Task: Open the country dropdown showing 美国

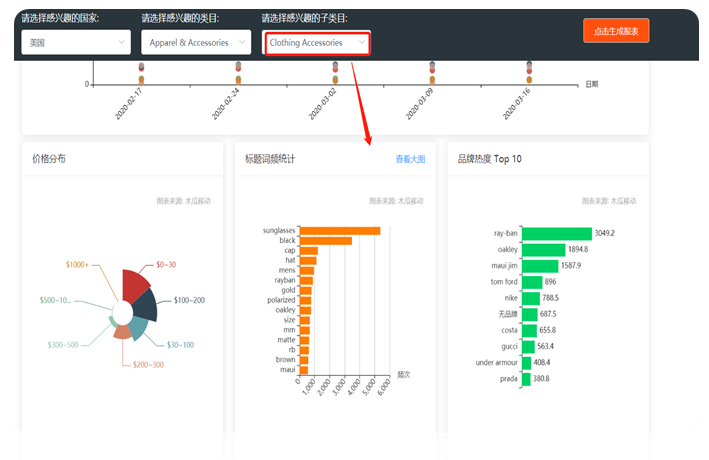Action: pyautogui.click(x=76, y=42)
